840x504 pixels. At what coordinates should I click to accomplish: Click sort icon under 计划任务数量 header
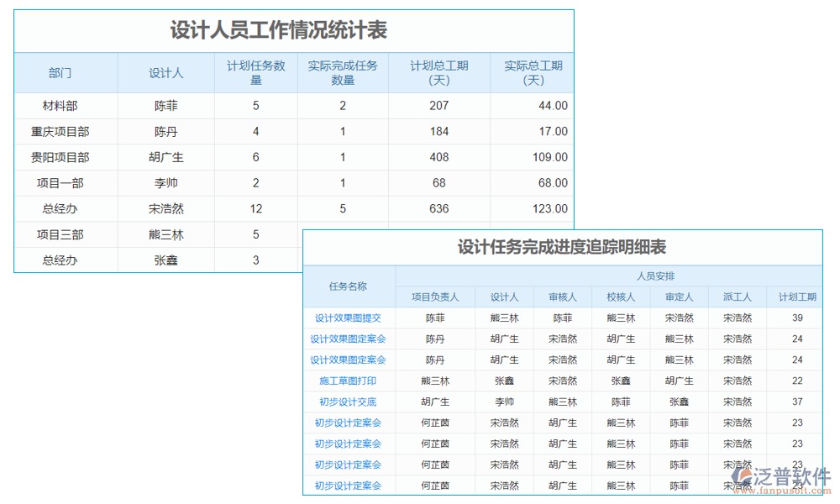(x=256, y=73)
